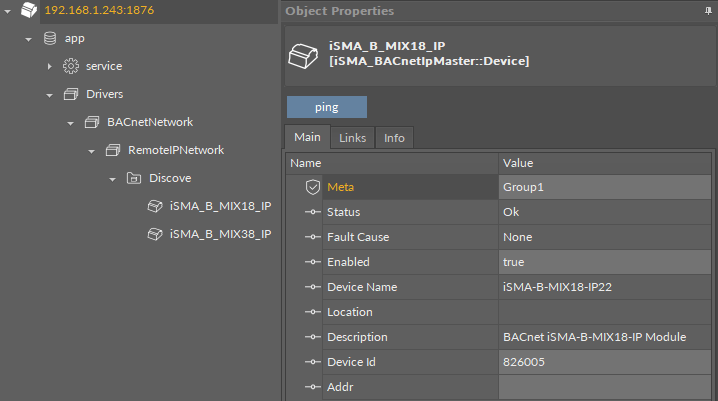Open the Info tab
The image size is (718, 401).
tap(394, 138)
